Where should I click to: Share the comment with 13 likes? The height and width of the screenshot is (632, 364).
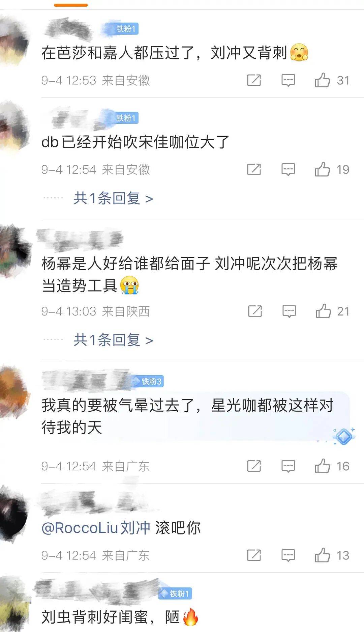click(254, 555)
